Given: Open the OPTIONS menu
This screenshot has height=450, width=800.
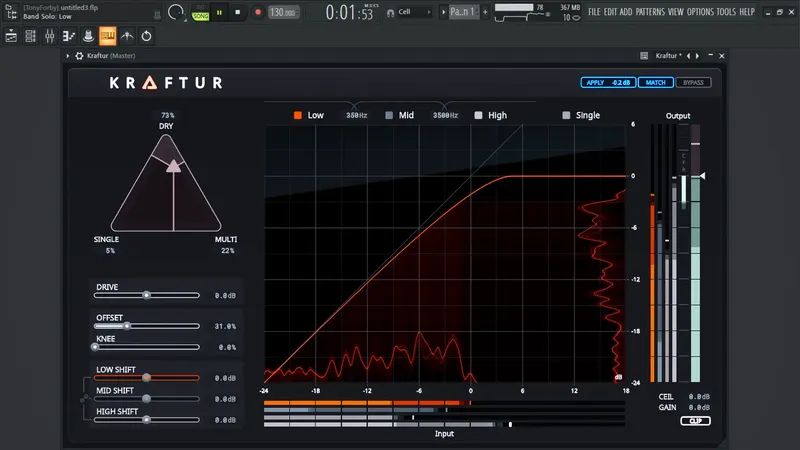Looking at the screenshot, I should (700, 12).
